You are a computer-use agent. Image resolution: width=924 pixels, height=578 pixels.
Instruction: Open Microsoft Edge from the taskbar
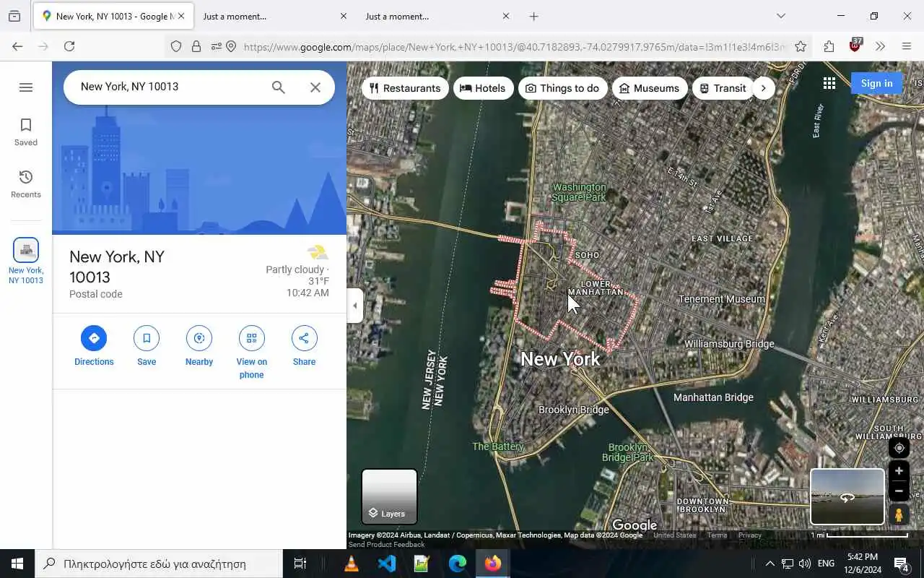458,564
